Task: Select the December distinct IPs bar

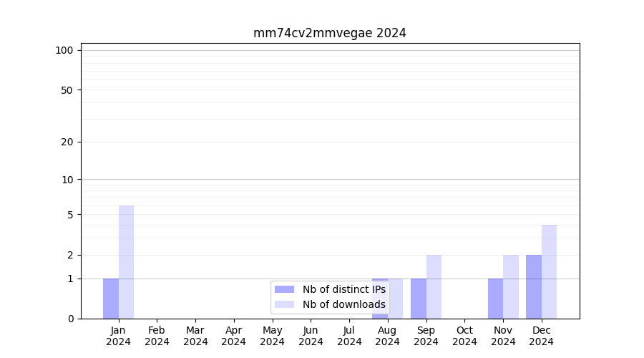Action: coord(534,286)
